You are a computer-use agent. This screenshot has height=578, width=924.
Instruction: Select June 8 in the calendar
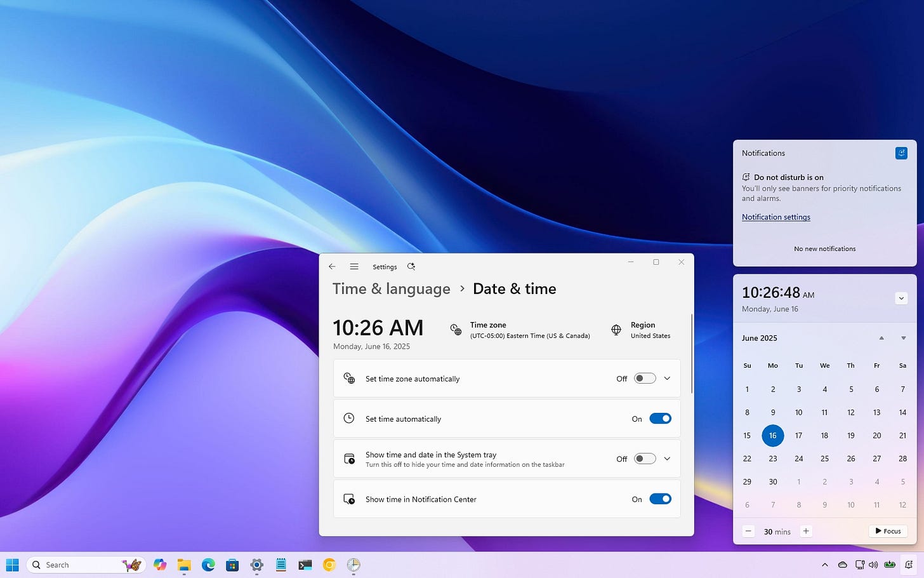(747, 412)
